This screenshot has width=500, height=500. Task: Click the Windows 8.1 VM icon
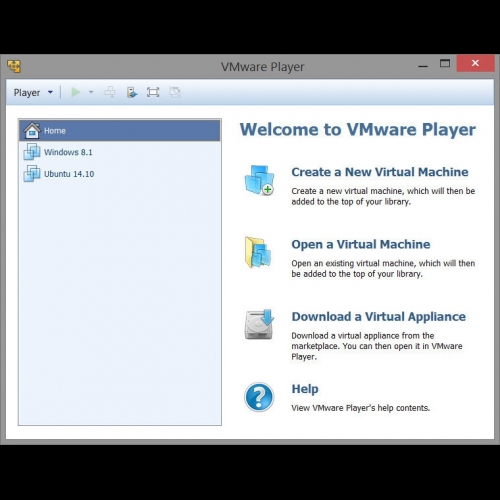[32, 152]
